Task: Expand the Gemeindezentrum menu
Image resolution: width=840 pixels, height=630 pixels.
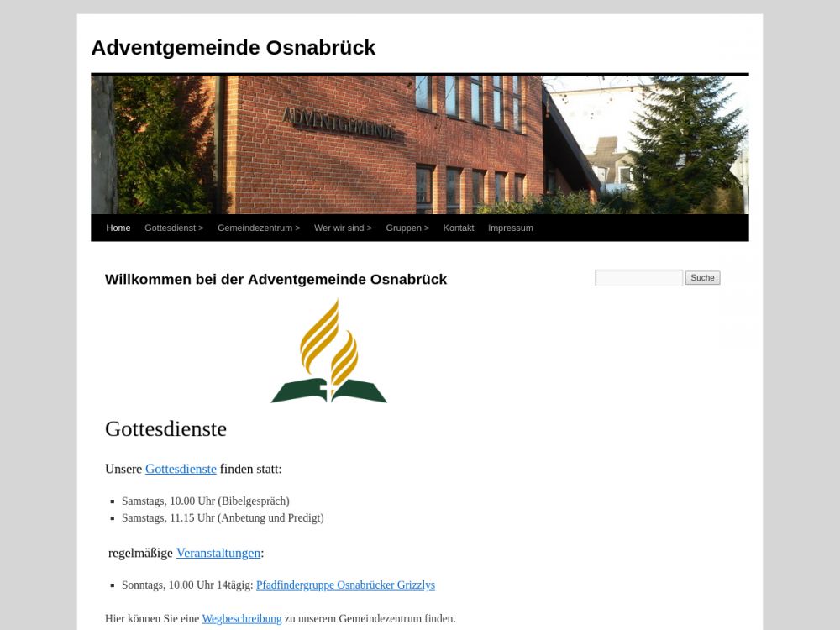Action: pos(258,228)
